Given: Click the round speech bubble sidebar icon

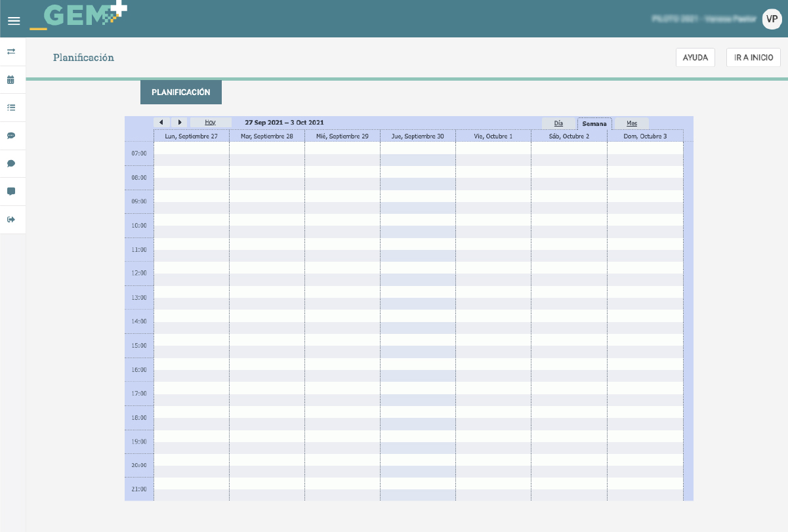Looking at the screenshot, I should pos(11,163).
